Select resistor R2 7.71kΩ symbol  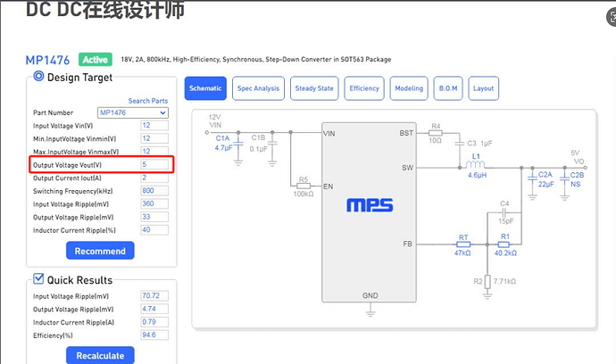487,282
